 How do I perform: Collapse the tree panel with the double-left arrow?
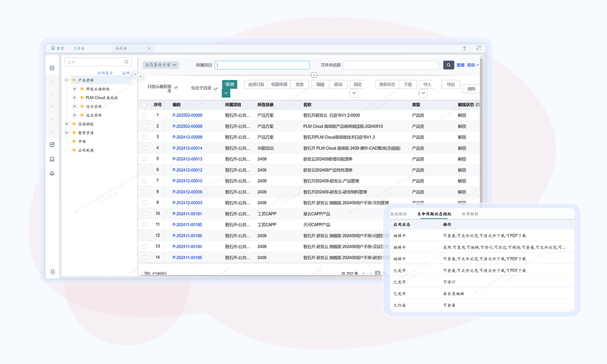135,74
